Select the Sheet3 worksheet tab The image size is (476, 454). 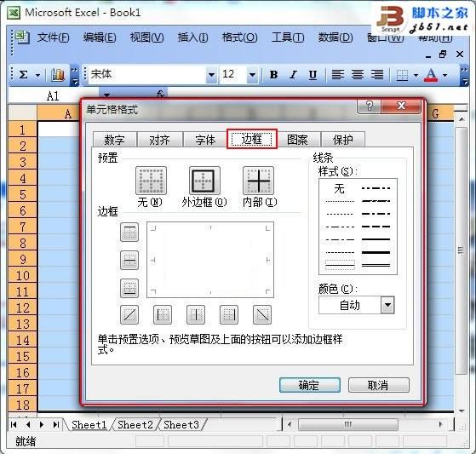coord(181,424)
